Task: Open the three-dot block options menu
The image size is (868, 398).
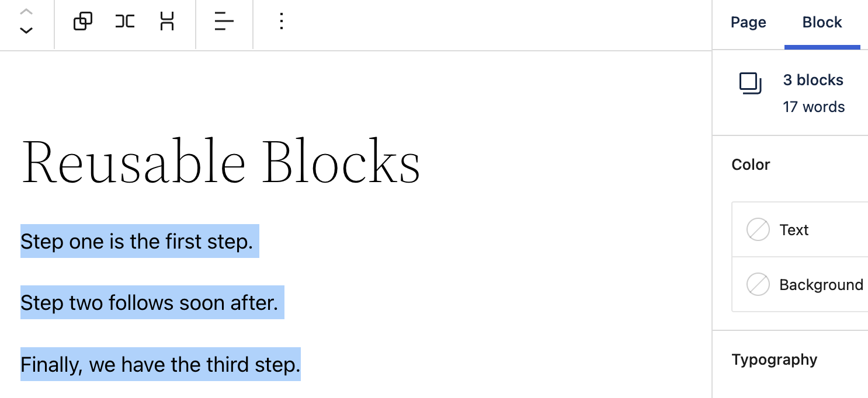Action: point(282,22)
